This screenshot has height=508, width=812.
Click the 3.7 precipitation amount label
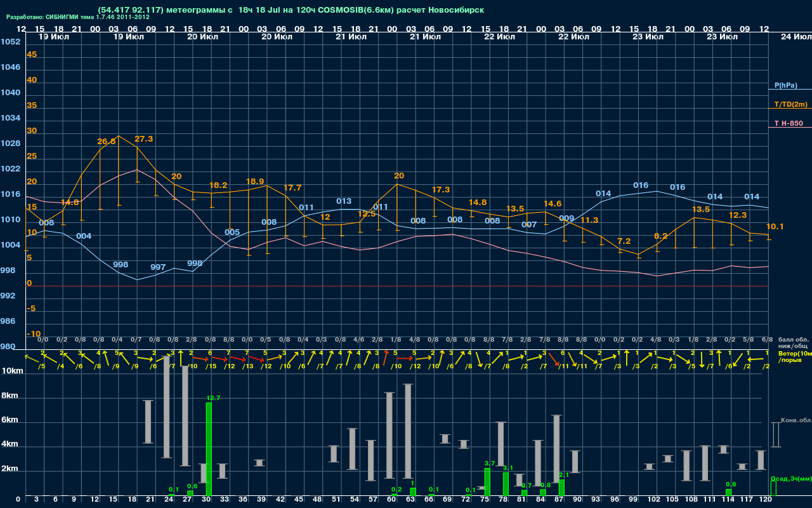[x=490, y=464]
